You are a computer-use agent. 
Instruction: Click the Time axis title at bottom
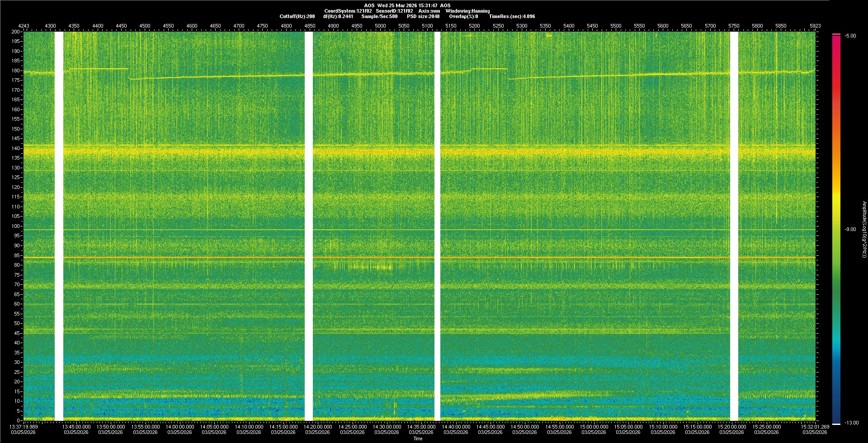pos(418,438)
